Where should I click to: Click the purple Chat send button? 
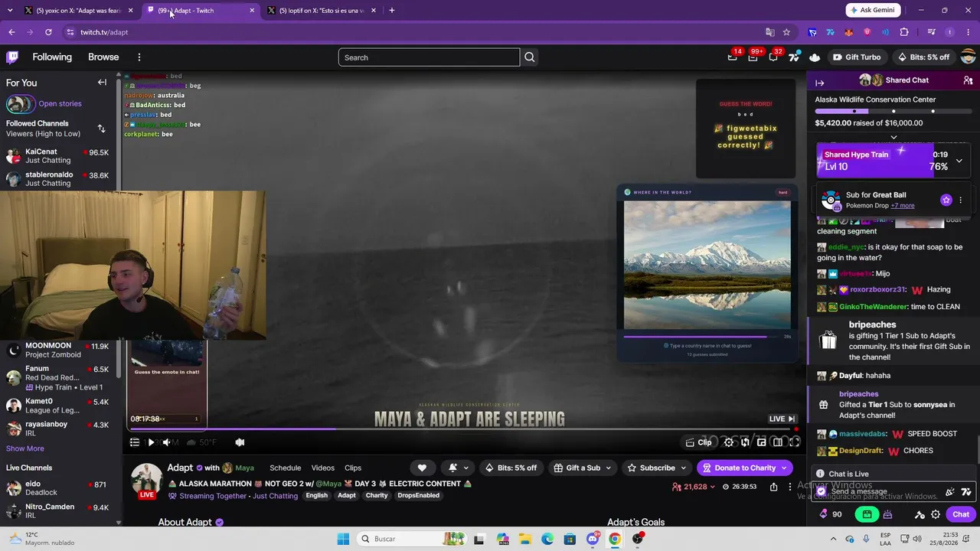click(x=961, y=514)
